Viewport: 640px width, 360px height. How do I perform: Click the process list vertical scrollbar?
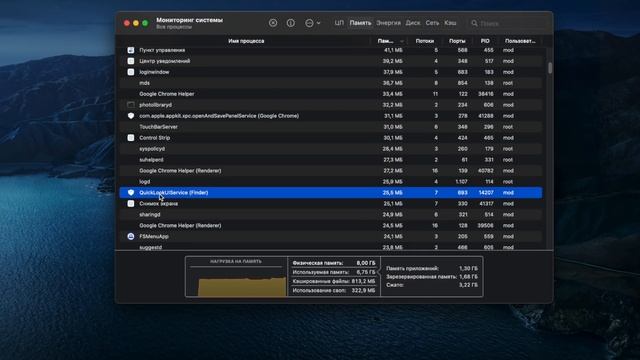pyautogui.click(x=550, y=68)
